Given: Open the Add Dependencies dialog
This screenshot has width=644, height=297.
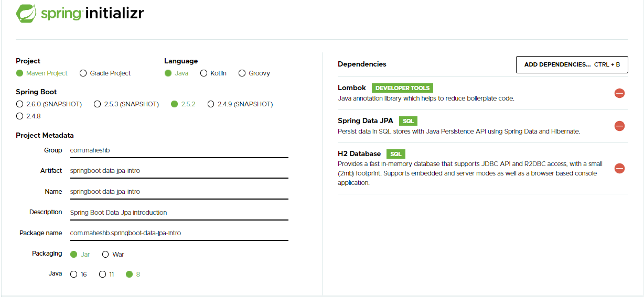Looking at the screenshot, I should tap(572, 64).
